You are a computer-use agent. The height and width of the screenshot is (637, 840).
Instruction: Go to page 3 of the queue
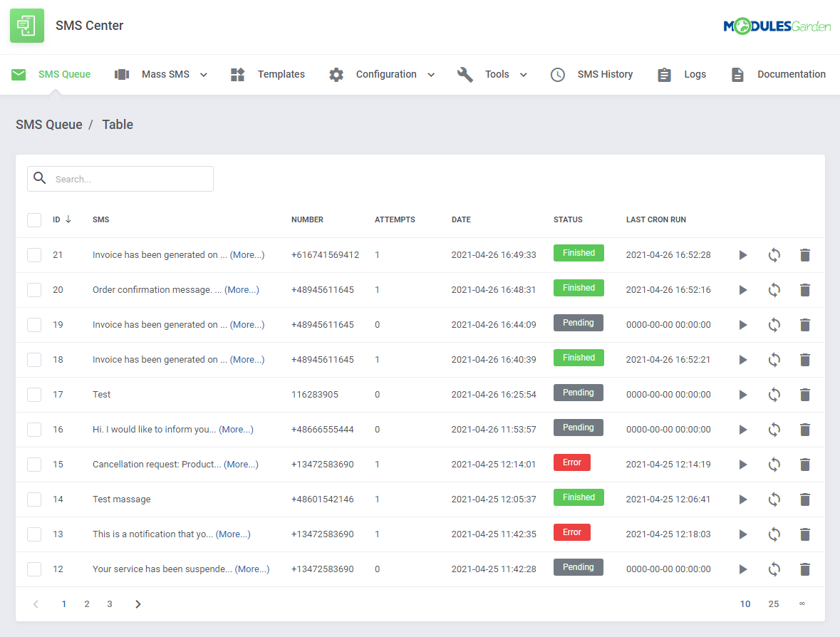[x=109, y=604]
